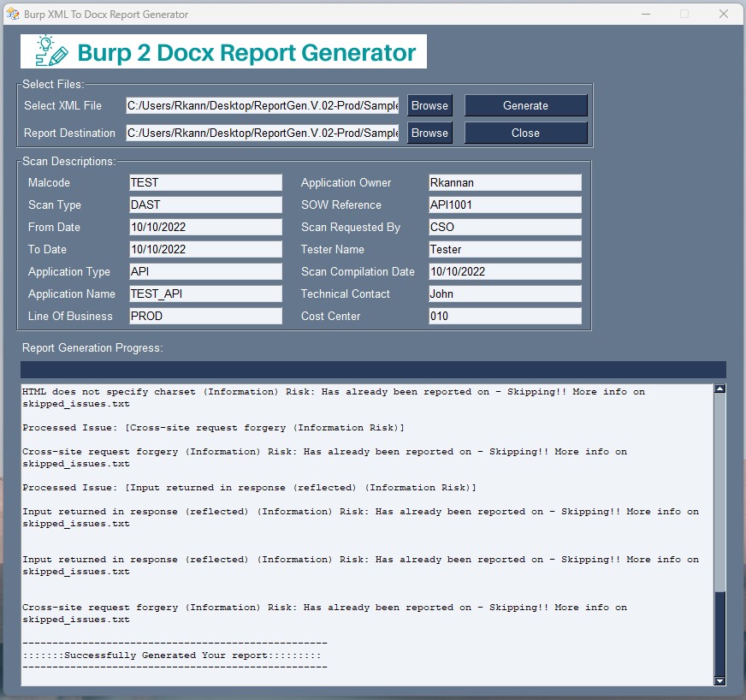Edit the From Date field
The width and height of the screenshot is (746, 700).
[x=205, y=227]
